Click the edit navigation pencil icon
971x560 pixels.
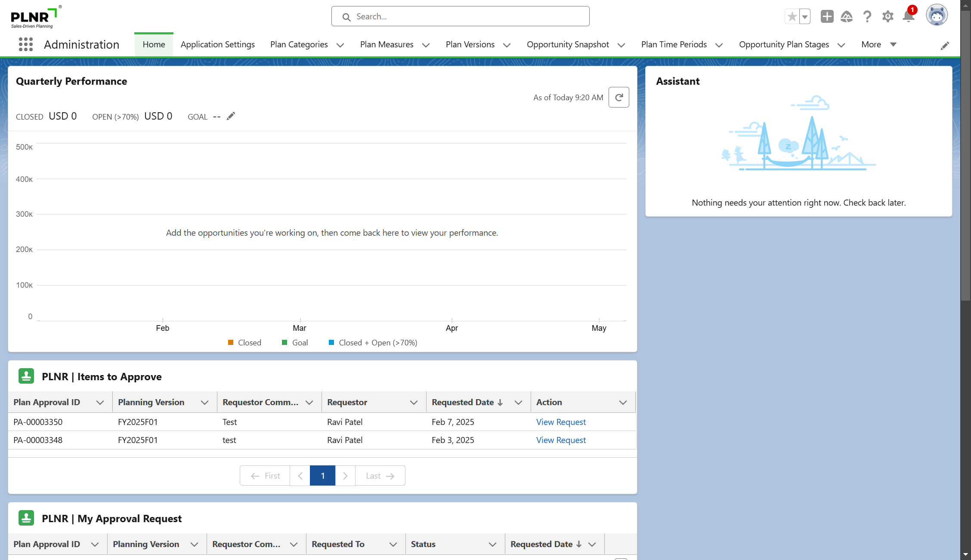point(945,46)
